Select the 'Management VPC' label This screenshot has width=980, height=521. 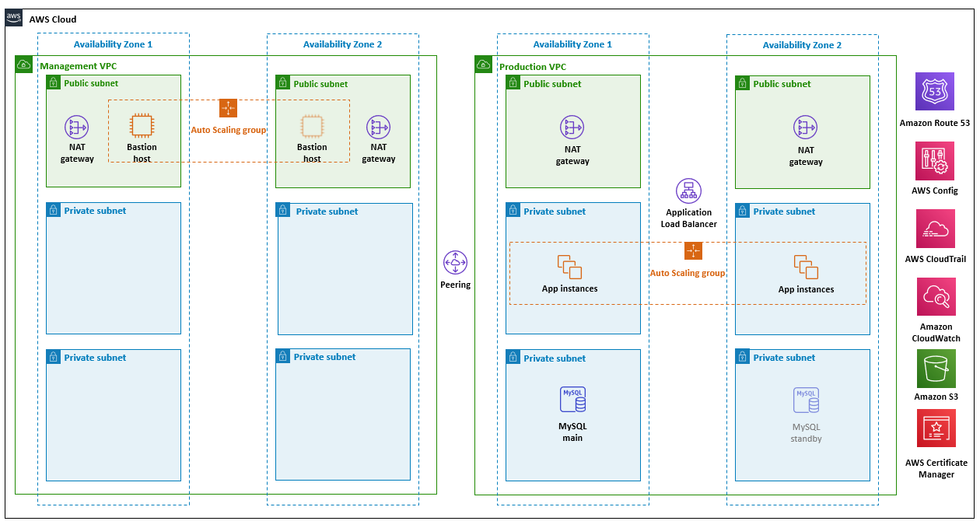click(x=78, y=67)
